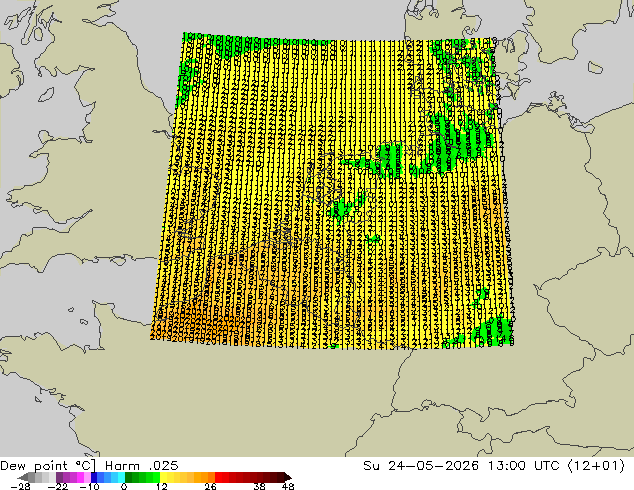The image size is (634, 490).
Task: Click the -28 legend value label
Action: pyautogui.click(x=20, y=486)
